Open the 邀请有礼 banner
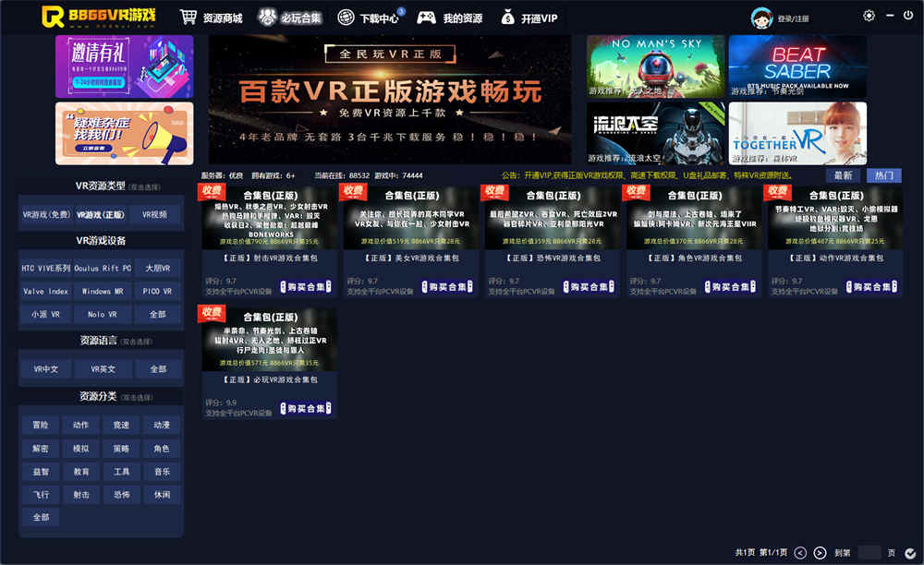This screenshot has width=924, height=565. [125, 66]
